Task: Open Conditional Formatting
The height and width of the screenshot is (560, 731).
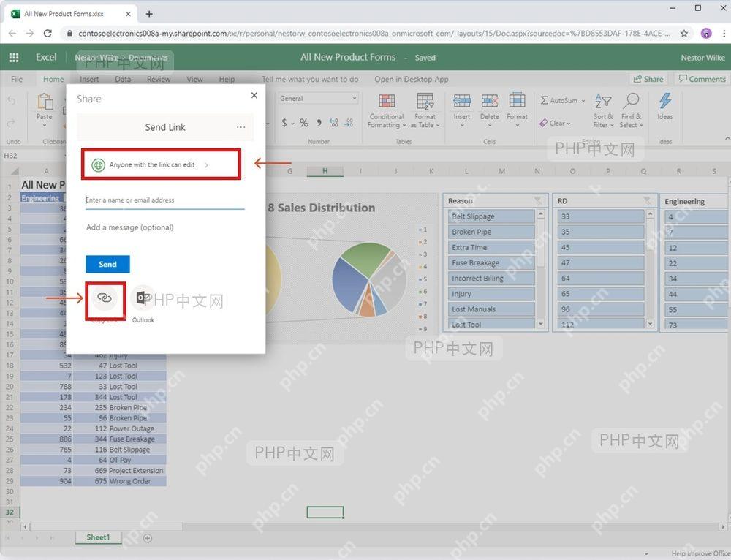Action: (387, 110)
